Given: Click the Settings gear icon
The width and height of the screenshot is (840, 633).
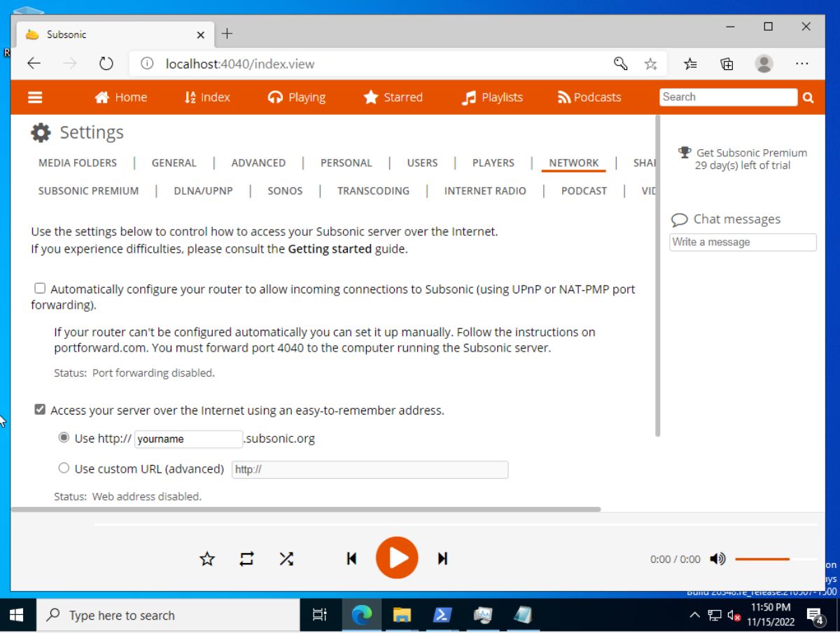Looking at the screenshot, I should tap(40, 132).
